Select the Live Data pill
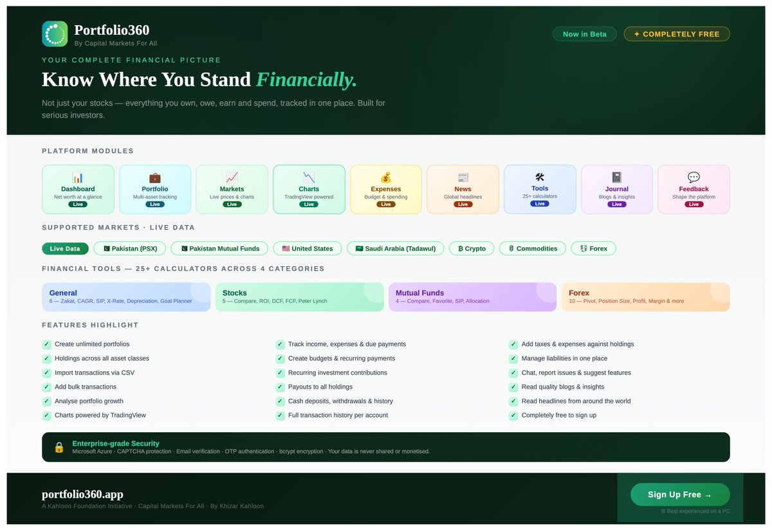The image size is (772, 532). click(65, 248)
